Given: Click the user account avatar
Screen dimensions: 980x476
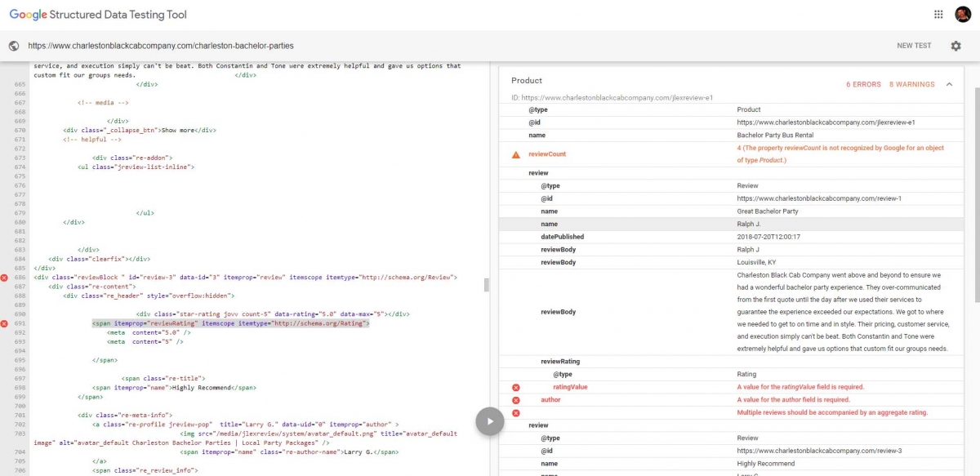Looking at the screenshot, I should (x=962, y=15).
